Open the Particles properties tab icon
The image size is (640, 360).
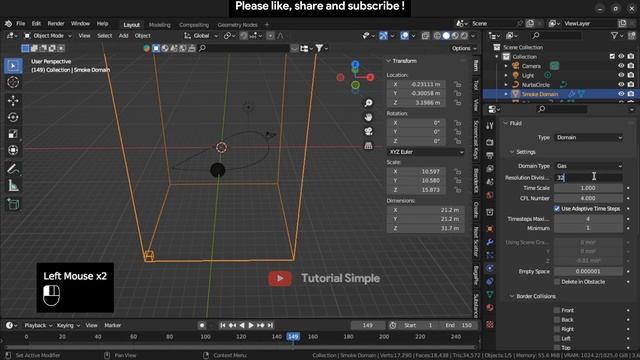click(x=490, y=255)
